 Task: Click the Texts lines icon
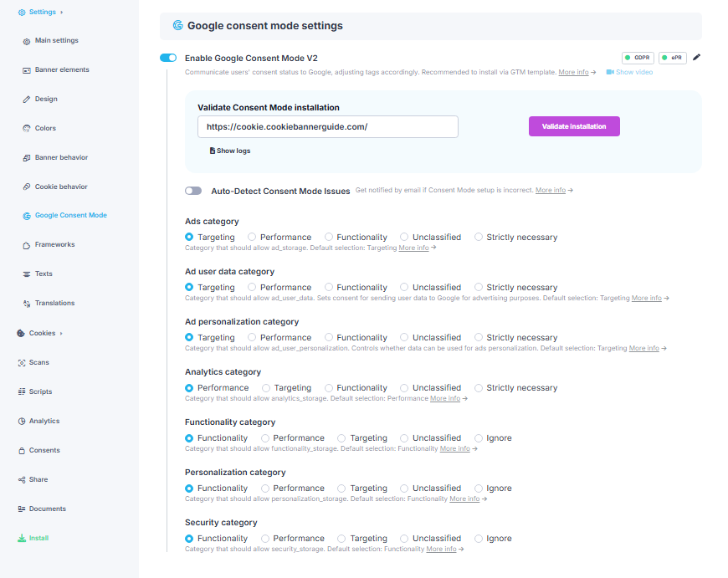click(x=27, y=274)
